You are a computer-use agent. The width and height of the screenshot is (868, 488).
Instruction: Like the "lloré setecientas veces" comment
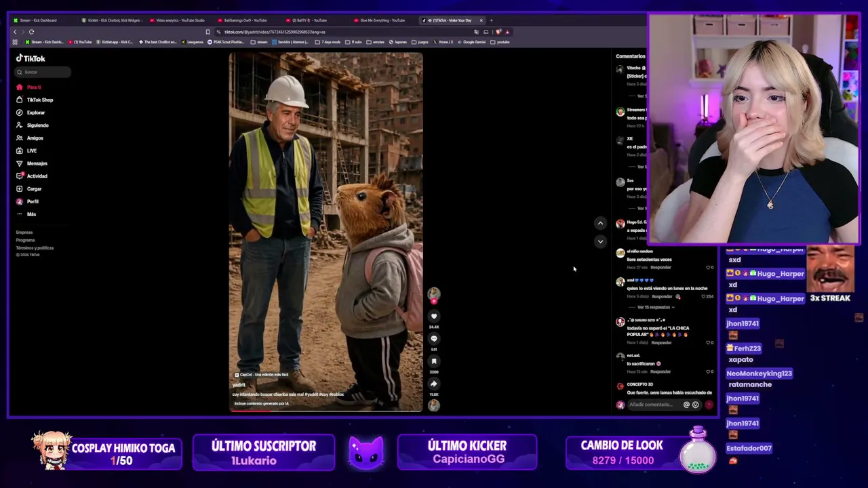[x=709, y=267]
